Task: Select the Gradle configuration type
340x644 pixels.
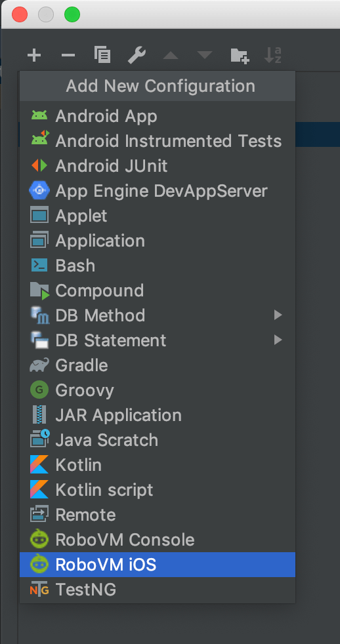Action: [x=158, y=365]
